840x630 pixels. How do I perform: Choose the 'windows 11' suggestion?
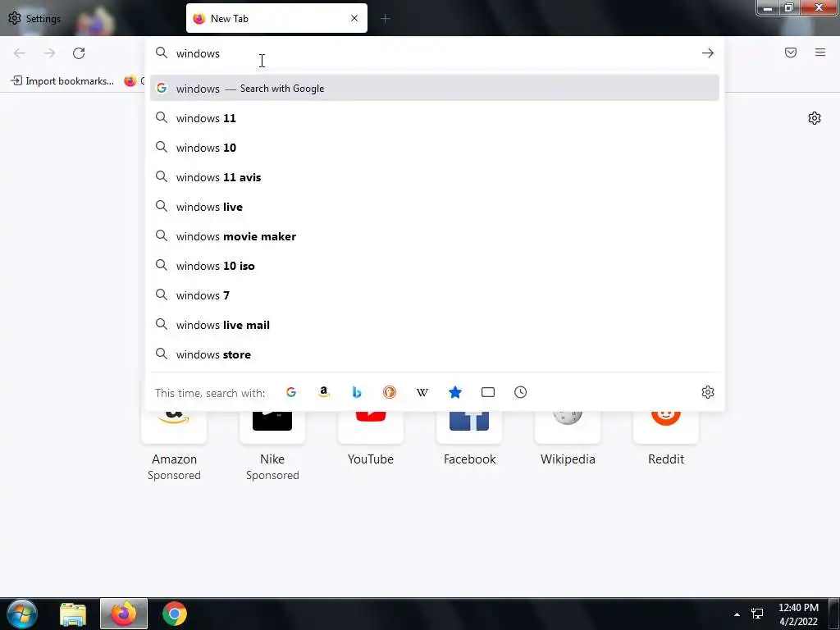pos(435,118)
